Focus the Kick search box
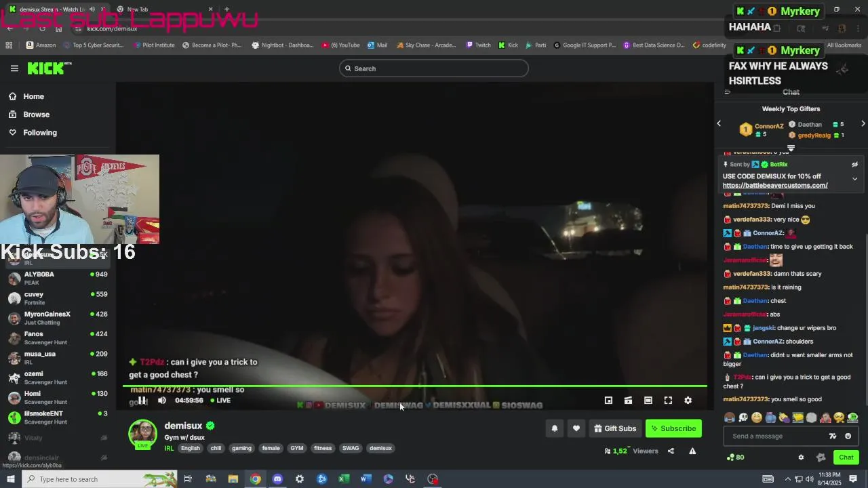The width and height of the screenshot is (868, 488). 434,68
